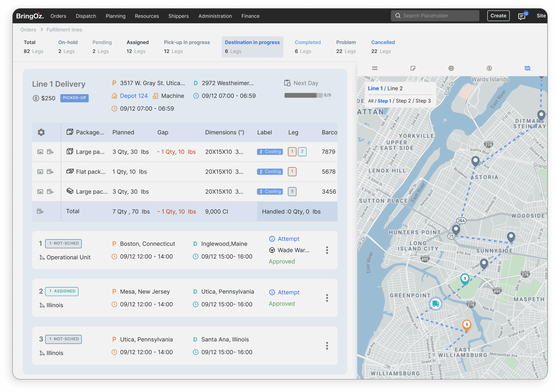Open the Orders menu in top bar
The height and width of the screenshot is (392, 556).
pos(58,16)
